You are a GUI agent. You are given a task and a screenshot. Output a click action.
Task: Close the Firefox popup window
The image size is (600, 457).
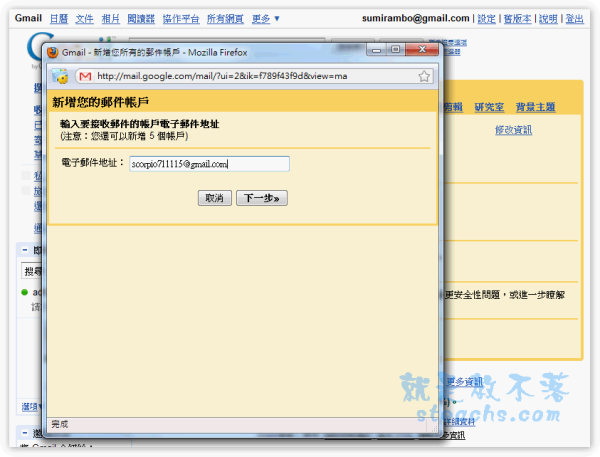(422, 50)
